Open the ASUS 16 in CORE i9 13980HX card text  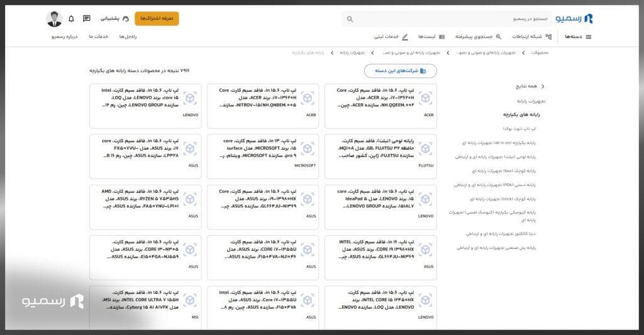click(x=376, y=249)
